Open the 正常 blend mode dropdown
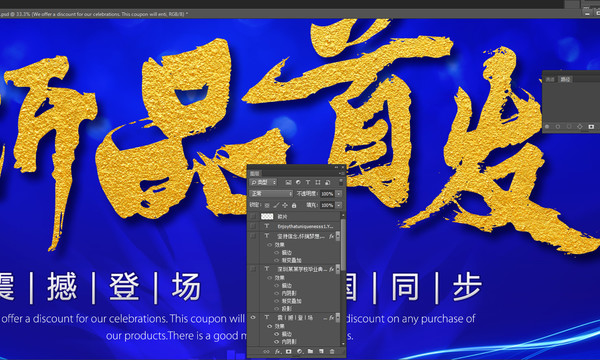 coord(271,194)
